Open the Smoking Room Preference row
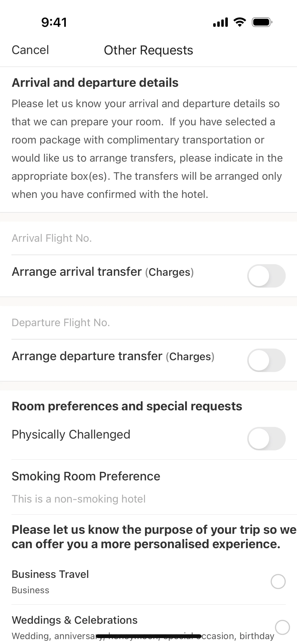 coord(86,476)
